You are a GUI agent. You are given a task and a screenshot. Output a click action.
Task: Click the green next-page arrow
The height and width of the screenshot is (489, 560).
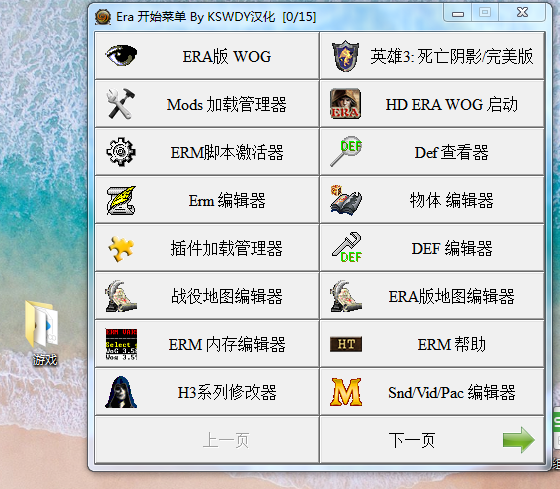pos(519,440)
